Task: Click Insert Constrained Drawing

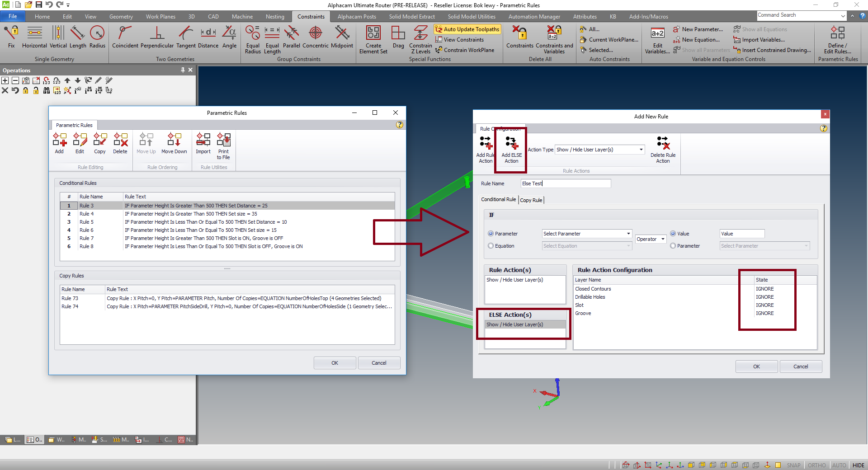Action: [x=772, y=50]
